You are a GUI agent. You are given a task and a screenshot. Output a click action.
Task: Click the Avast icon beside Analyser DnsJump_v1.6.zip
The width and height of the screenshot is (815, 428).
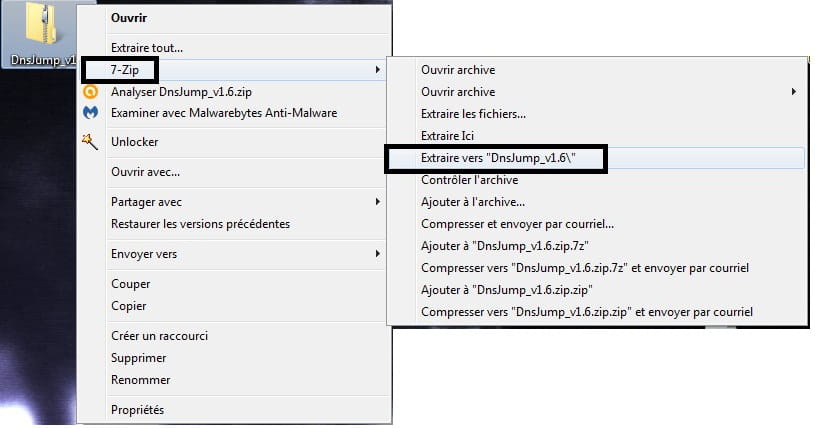[x=90, y=92]
